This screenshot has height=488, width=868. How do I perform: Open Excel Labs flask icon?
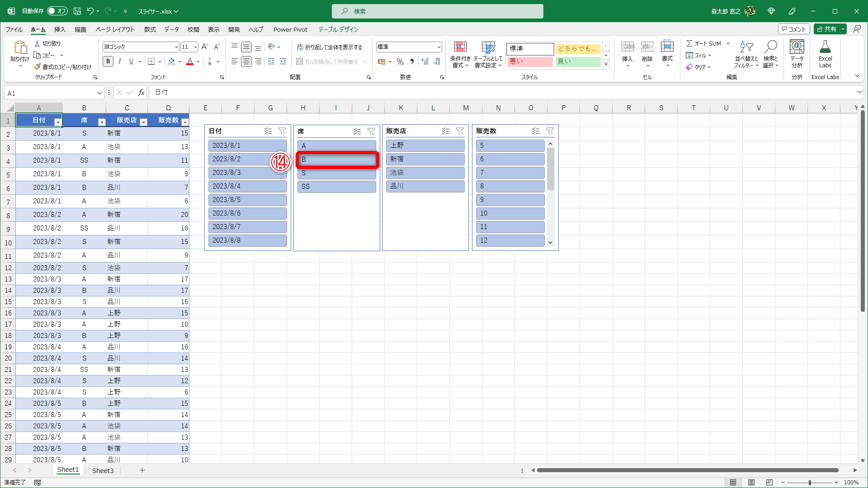tap(825, 47)
